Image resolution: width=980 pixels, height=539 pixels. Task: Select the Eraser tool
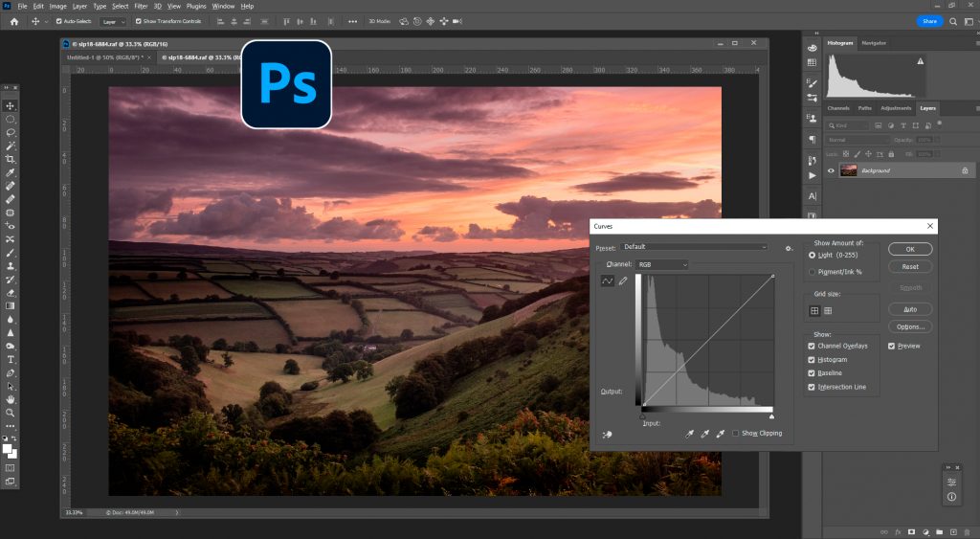click(x=10, y=293)
